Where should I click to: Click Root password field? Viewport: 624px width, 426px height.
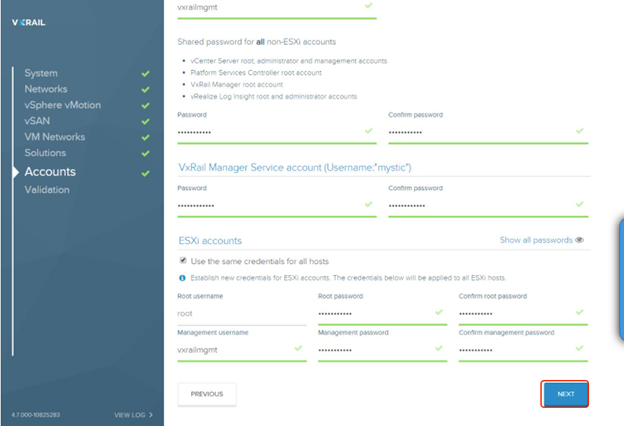pos(382,314)
